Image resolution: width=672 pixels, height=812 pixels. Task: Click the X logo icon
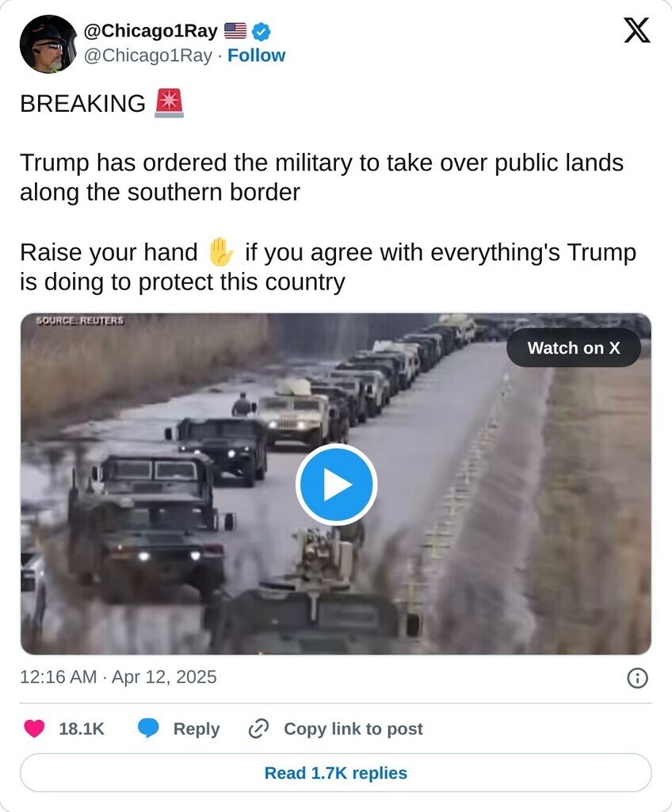pyautogui.click(x=636, y=30)
